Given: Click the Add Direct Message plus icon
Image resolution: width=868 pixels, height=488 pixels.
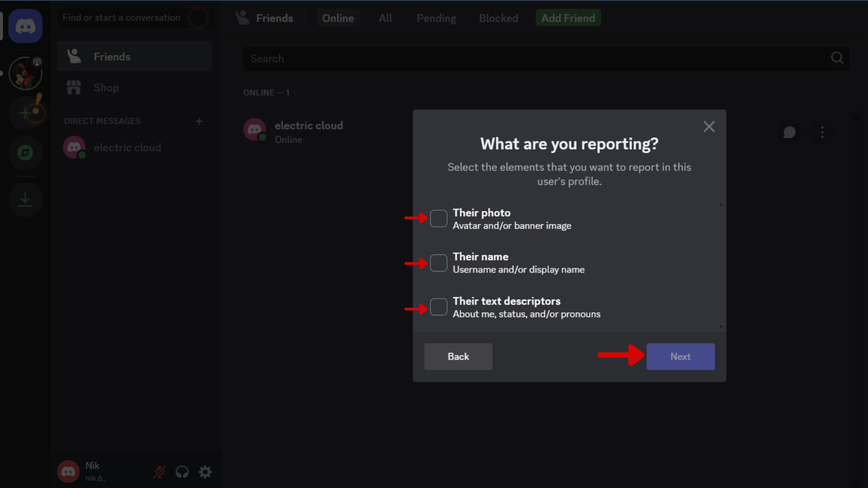Looking at the screenshot, I should (x=200, y=121).
